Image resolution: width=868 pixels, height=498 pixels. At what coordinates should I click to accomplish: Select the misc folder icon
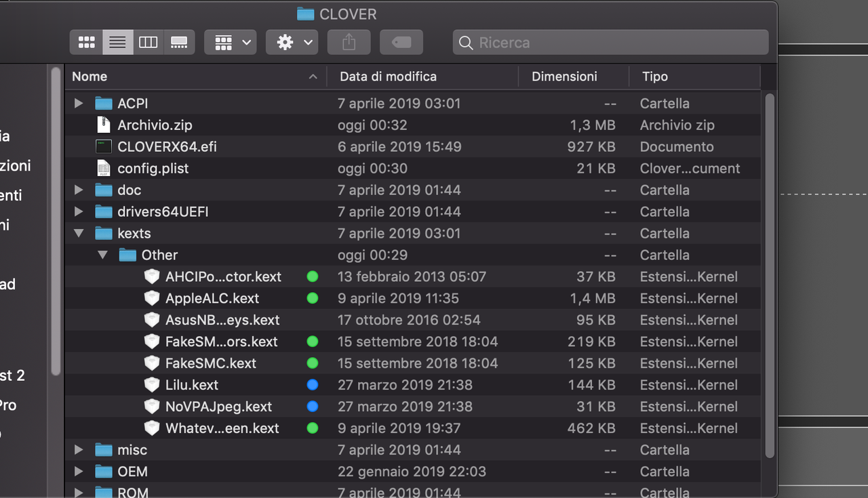coord(103,450)
